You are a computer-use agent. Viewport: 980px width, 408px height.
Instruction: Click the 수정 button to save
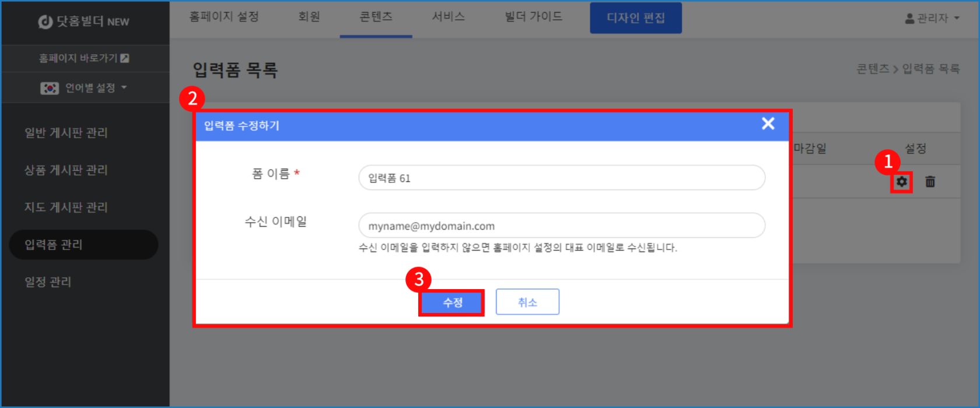point(452,303)
